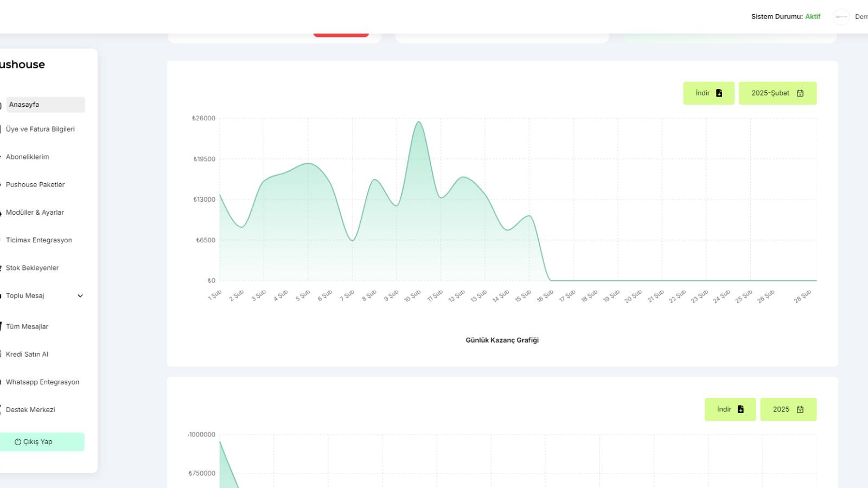The height and width of the screenshot is (488, 868).
Task: Open Whatsapp Entegrasyon page
Action: pyautogui.click(x=42, y=382)
